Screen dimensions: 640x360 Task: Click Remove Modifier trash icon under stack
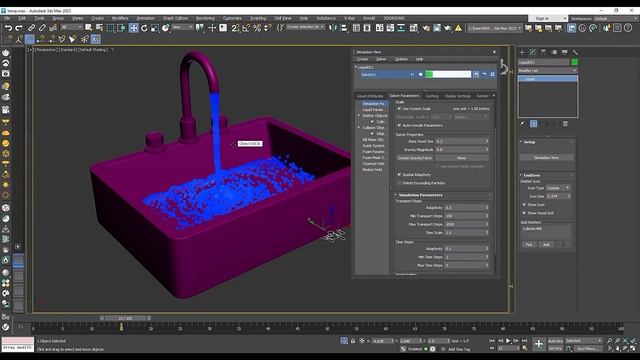(565, 124)
